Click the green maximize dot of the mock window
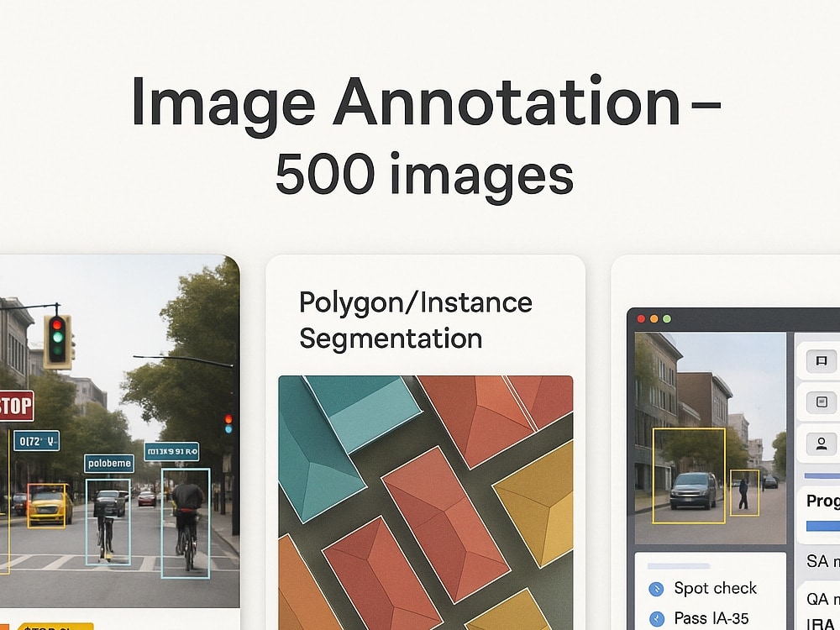The image size is (840, 630). pos(667,318)
